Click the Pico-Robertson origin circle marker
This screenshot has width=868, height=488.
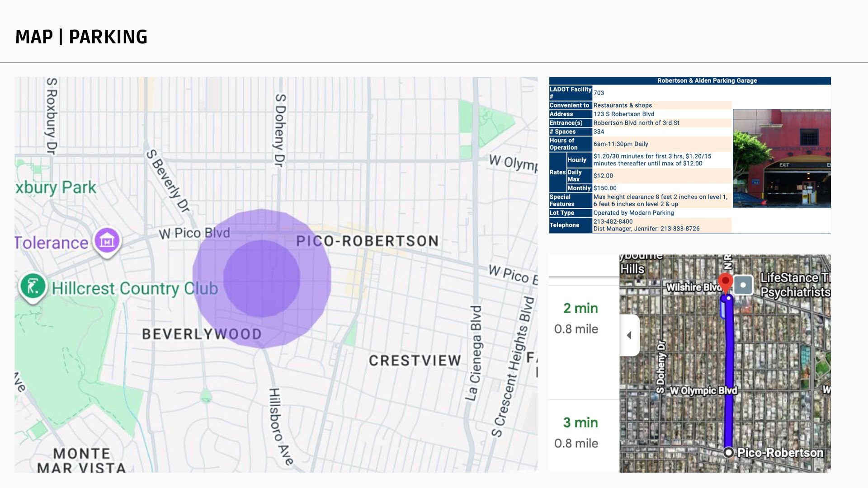click(728, 452)
